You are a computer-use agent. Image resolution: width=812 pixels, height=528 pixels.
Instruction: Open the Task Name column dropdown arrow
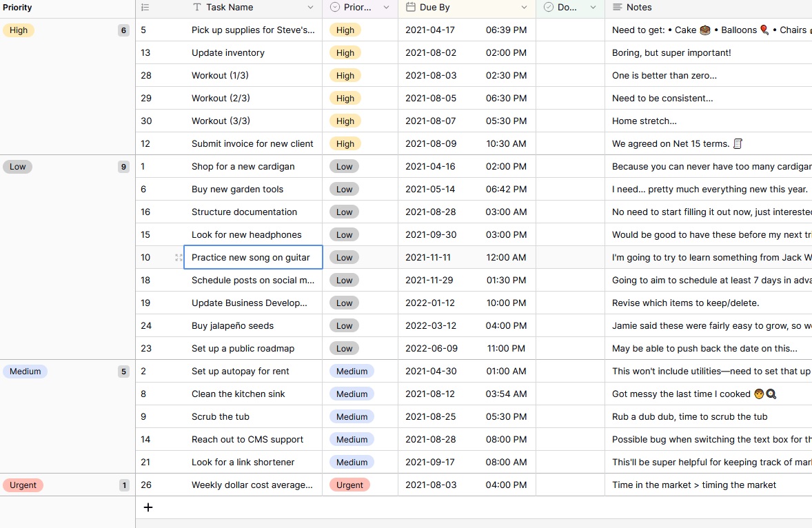pyautogui.click(x=310, y=8)
